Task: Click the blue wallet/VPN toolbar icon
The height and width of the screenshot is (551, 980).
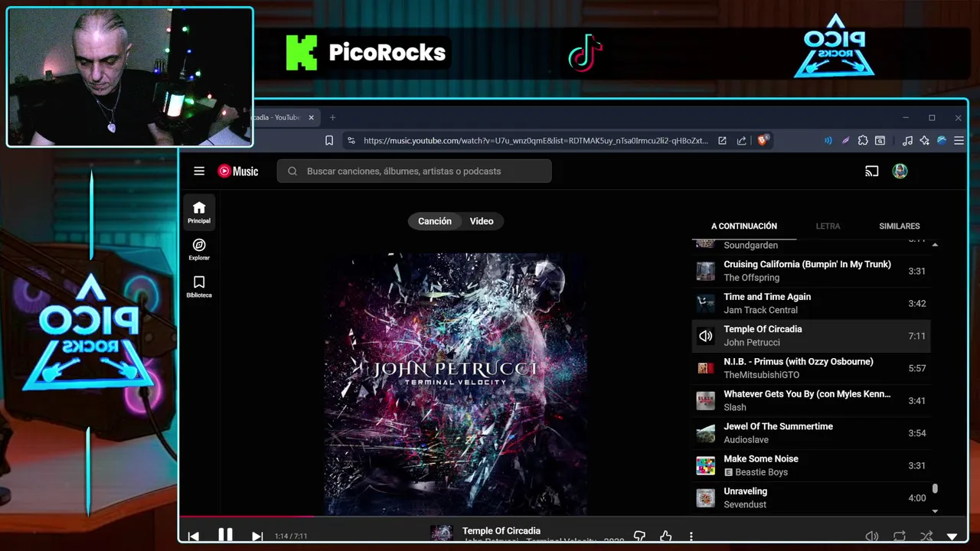Action: coord(942,141)
